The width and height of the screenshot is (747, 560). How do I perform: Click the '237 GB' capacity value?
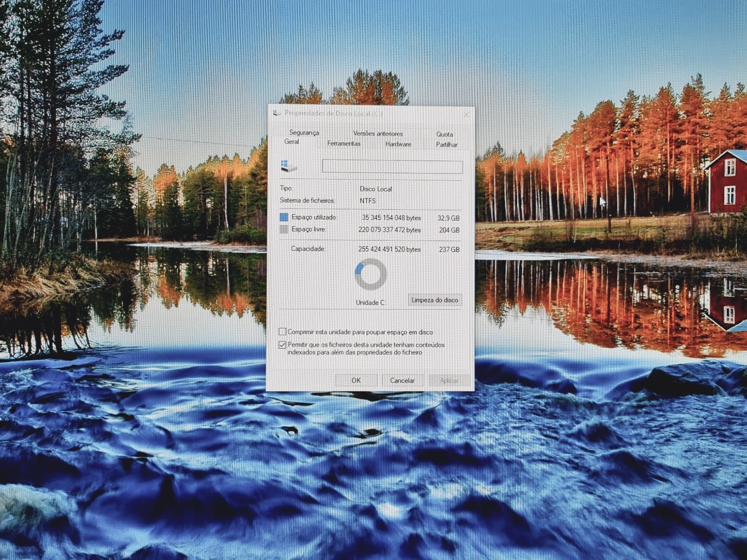(449, 250)
